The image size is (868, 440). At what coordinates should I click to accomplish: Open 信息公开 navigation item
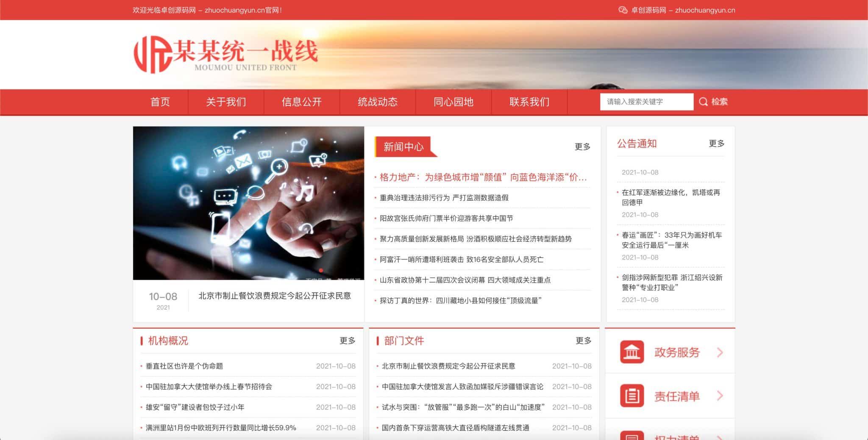pyautogui.click(x=302, y=102)
